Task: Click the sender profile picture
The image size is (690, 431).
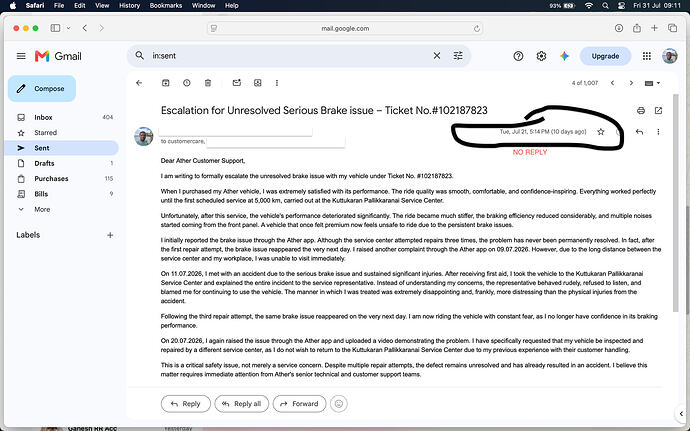Action: pos(143,136)
